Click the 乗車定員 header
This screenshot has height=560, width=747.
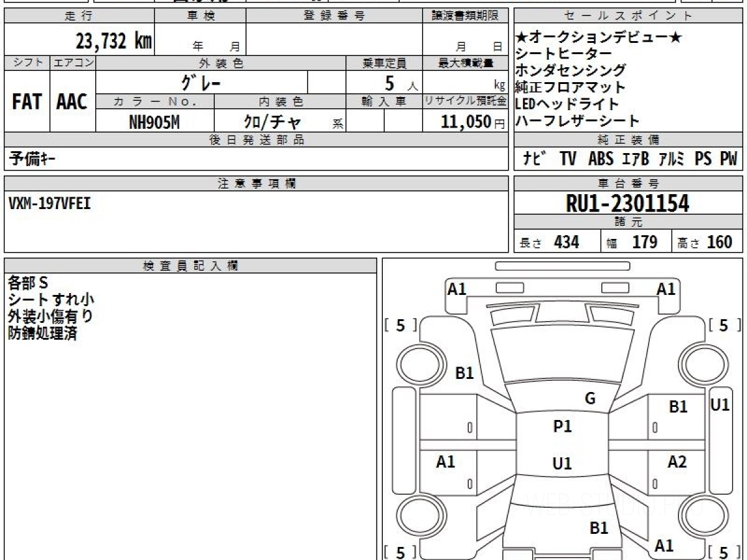tap(384, 63)
